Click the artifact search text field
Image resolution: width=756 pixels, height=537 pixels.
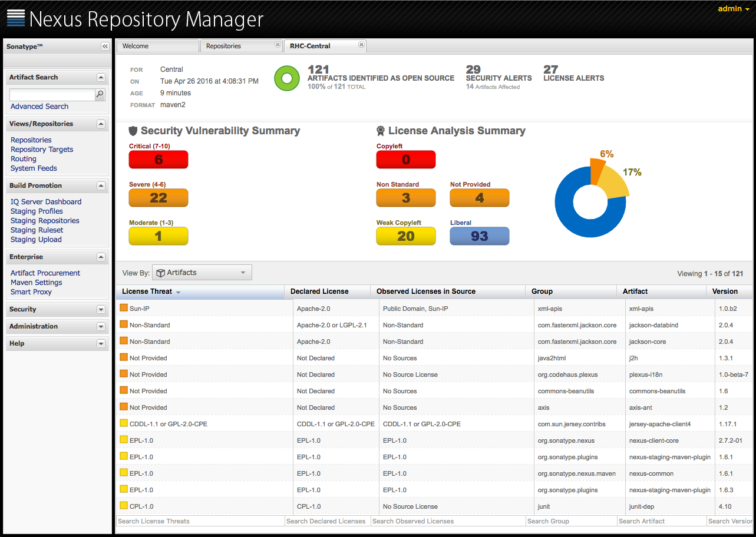pos(52,94)
